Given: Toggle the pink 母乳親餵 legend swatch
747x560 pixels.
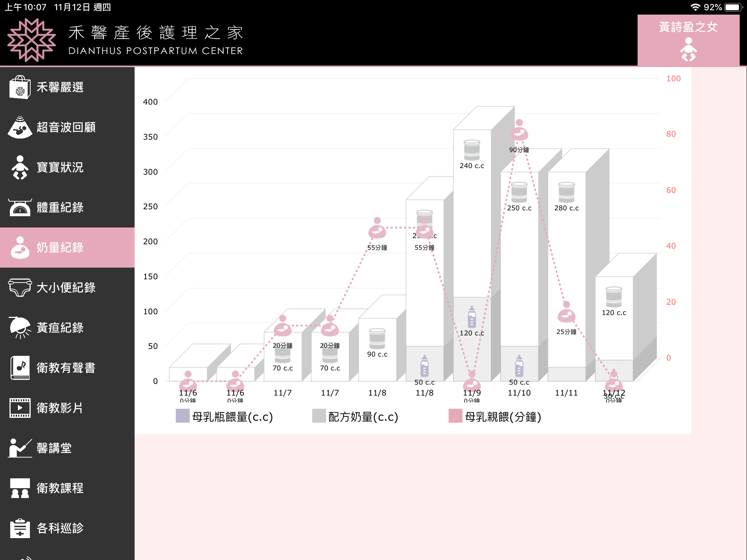Looking at the screenshot, I should pos(455,416).
